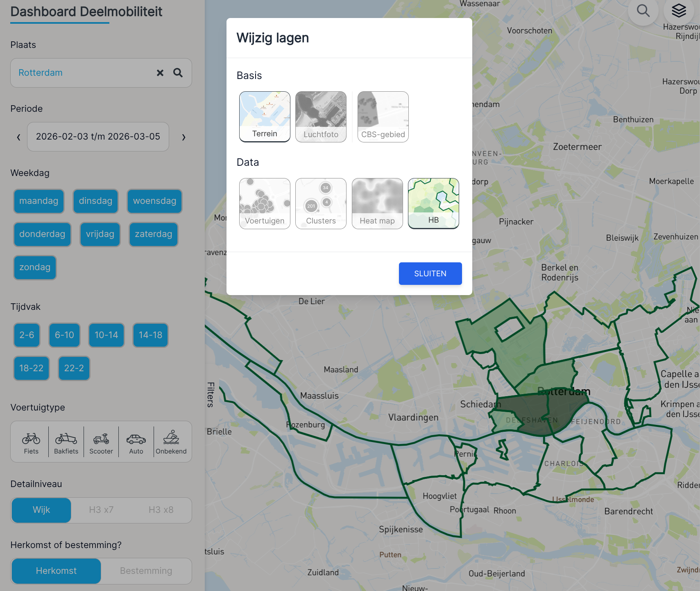Choose the Scooter vehicle type
This screenshot has width=700, height=591.
click(101, 442)
